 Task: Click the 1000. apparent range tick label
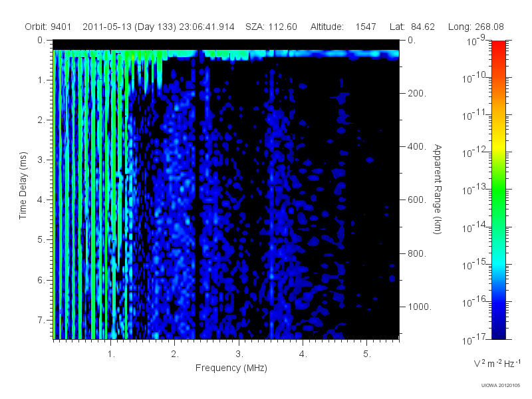[x=420, y=307]
